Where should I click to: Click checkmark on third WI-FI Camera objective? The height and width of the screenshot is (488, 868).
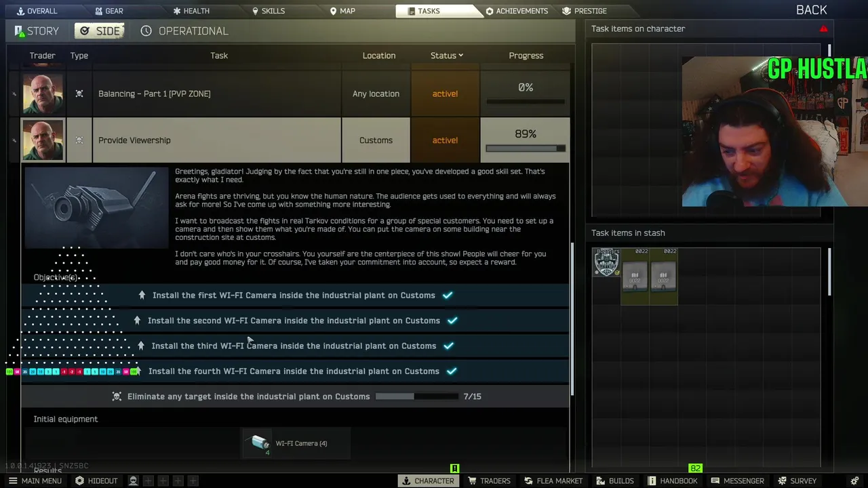click(x=448, y=346)
